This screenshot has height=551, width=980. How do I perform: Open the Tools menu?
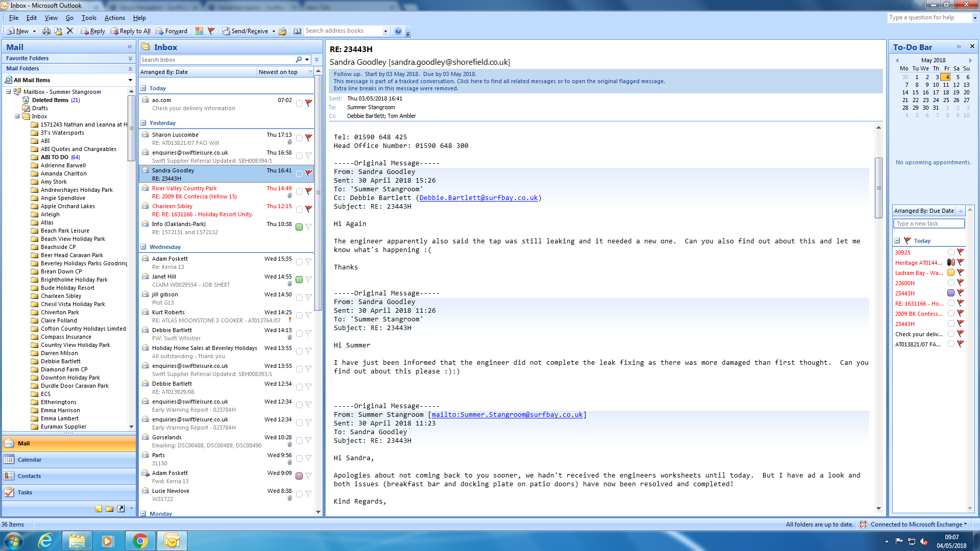pos(89,17)
